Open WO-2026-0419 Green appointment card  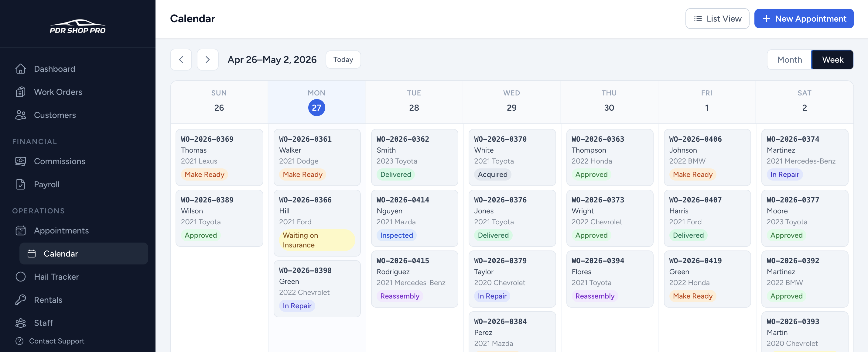pos(707,279)
